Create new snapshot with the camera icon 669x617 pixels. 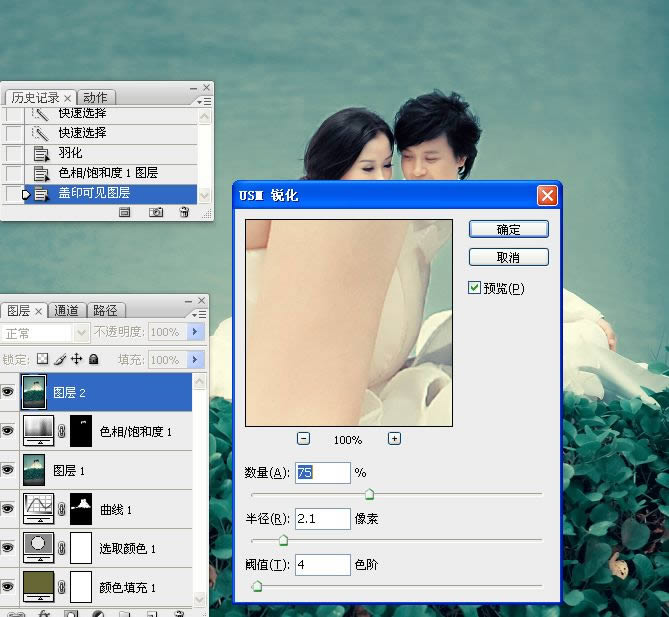(x=156, y=212)
